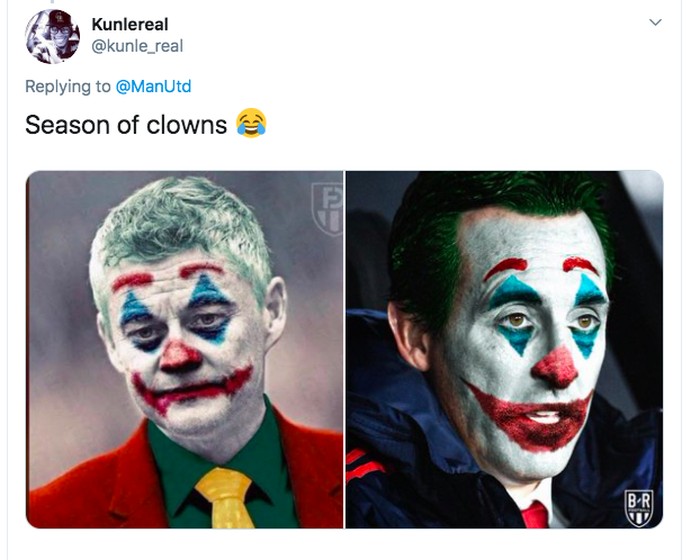Open the Kunlereal display name profile
Screen dimensions: 700x560
tap(129, 24)
